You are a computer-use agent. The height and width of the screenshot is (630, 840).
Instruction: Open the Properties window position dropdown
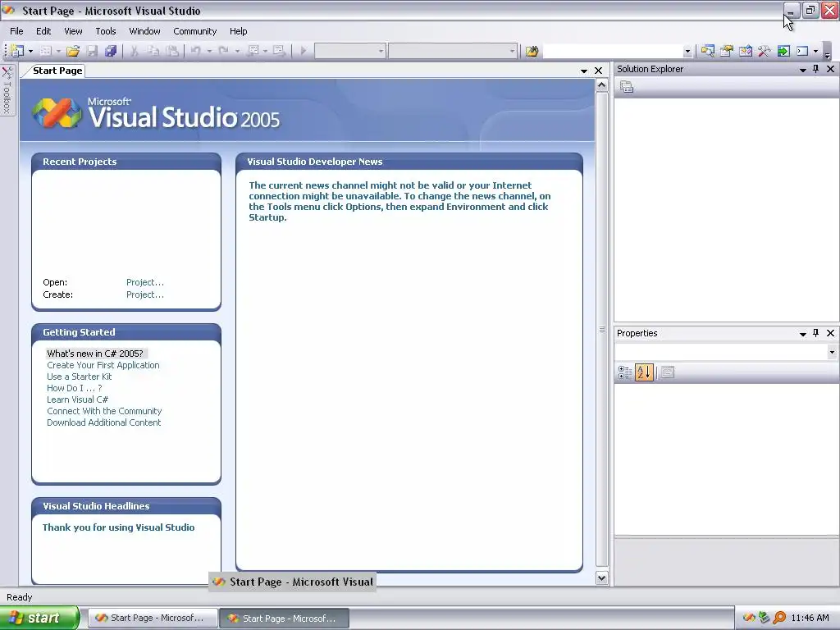click(x=802, y=334)
